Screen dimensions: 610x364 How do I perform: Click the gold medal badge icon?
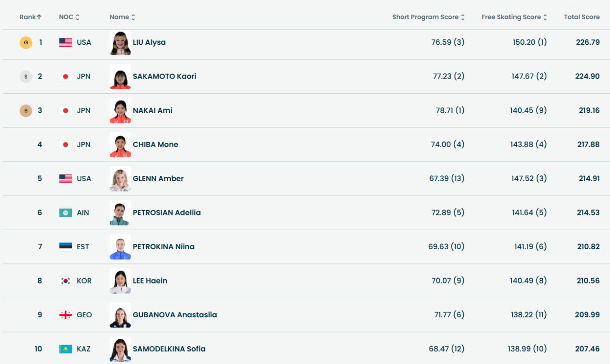pyautogui.click(x=26, y=42)
